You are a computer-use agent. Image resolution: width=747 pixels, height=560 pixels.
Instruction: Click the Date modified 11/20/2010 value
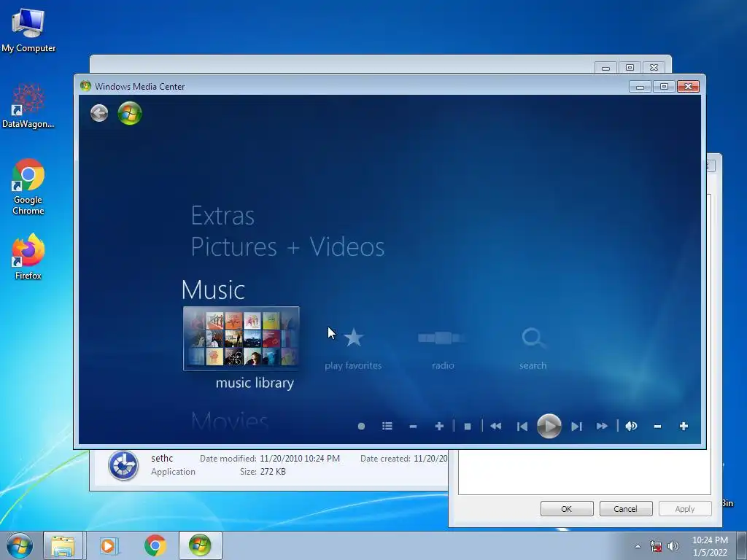tap(300, 458)
